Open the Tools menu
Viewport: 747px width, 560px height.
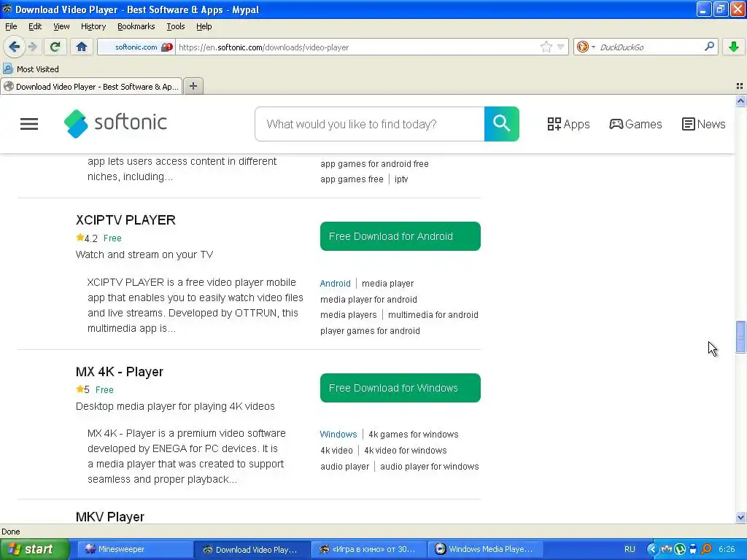(x=175, y=26)
